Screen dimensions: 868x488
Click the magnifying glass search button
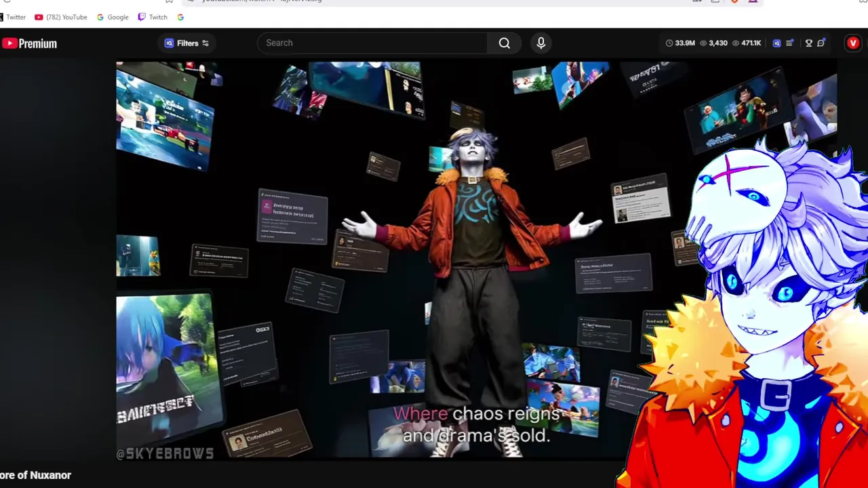click(505, 43)
